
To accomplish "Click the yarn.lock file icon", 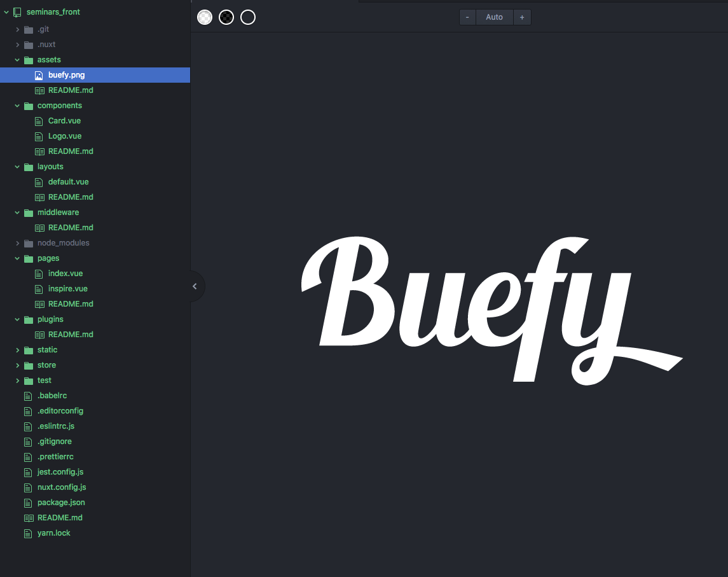I will (28, 533).
